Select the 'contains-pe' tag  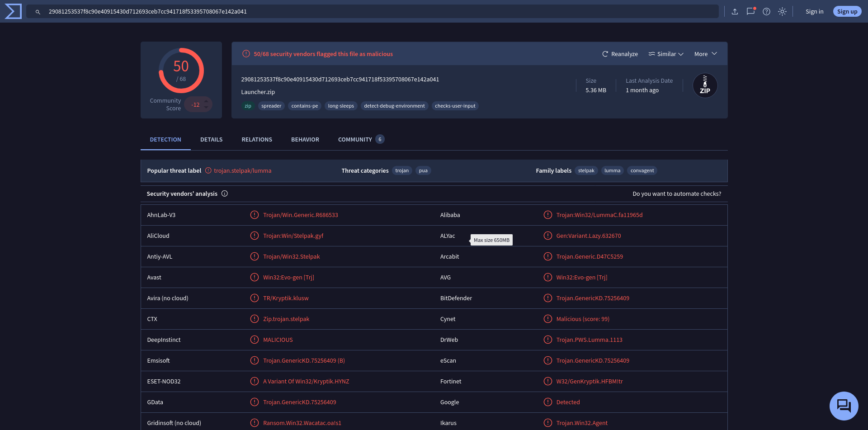pos(305,106)
